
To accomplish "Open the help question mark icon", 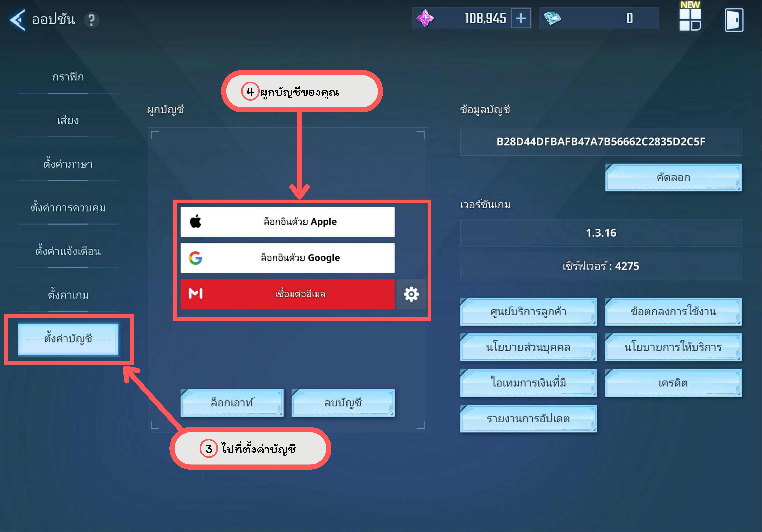I will coord(91,20).
